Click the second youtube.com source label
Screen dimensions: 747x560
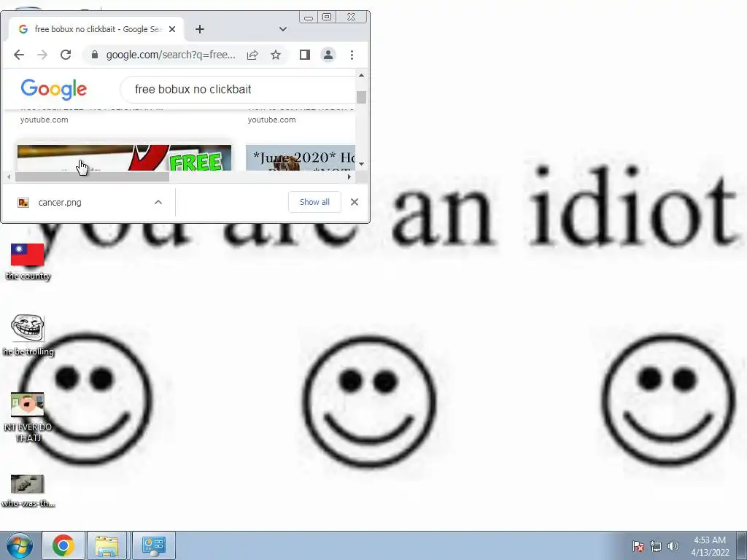point(272,120)
